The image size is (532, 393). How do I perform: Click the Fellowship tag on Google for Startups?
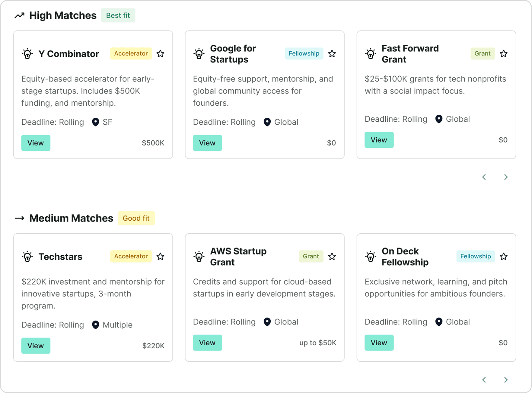pos(304,53)
